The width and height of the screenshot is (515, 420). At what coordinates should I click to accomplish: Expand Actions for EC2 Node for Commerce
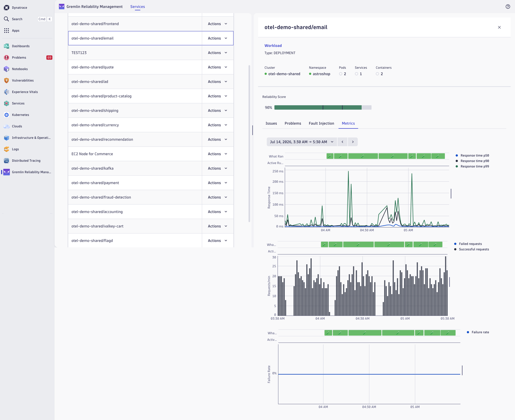click(x=218, y=154)
